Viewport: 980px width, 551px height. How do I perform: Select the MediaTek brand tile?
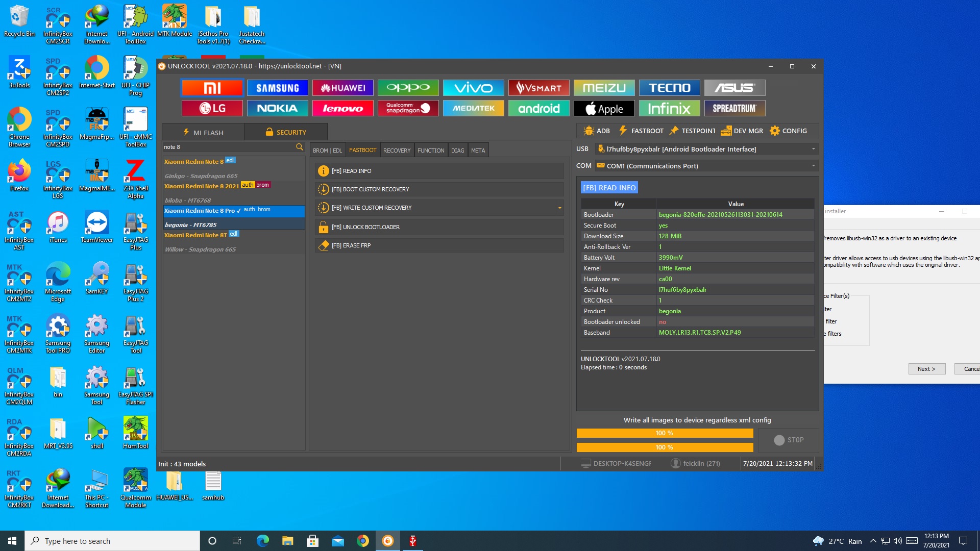tap(473, 108)
